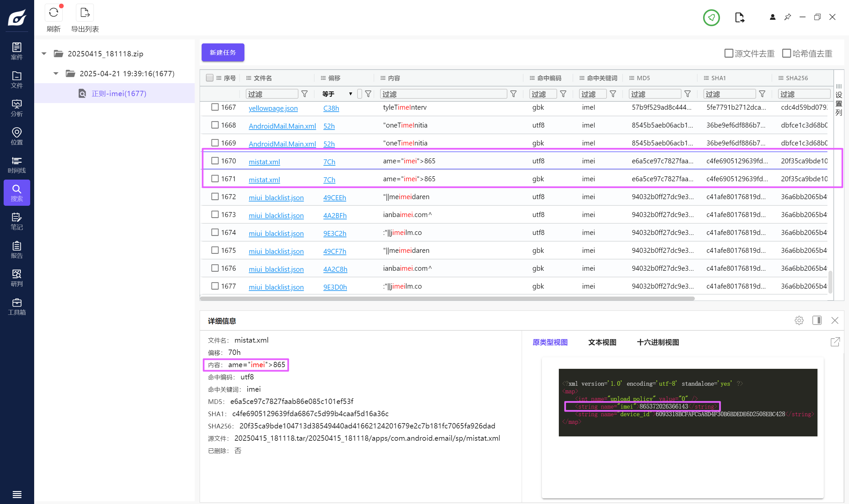Open the 分析 analysis sidebar icon
Viewport: 849px width, 504px height.
pos(17,108)
